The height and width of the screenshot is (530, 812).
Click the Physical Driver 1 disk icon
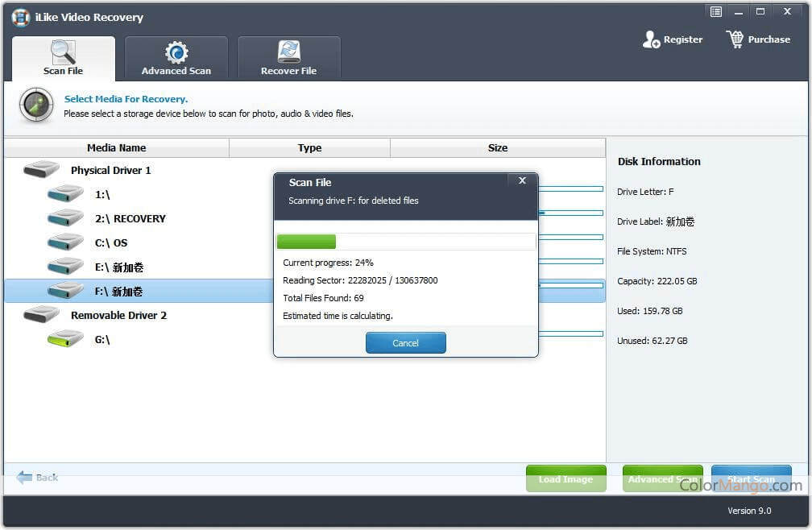point(41,169)
